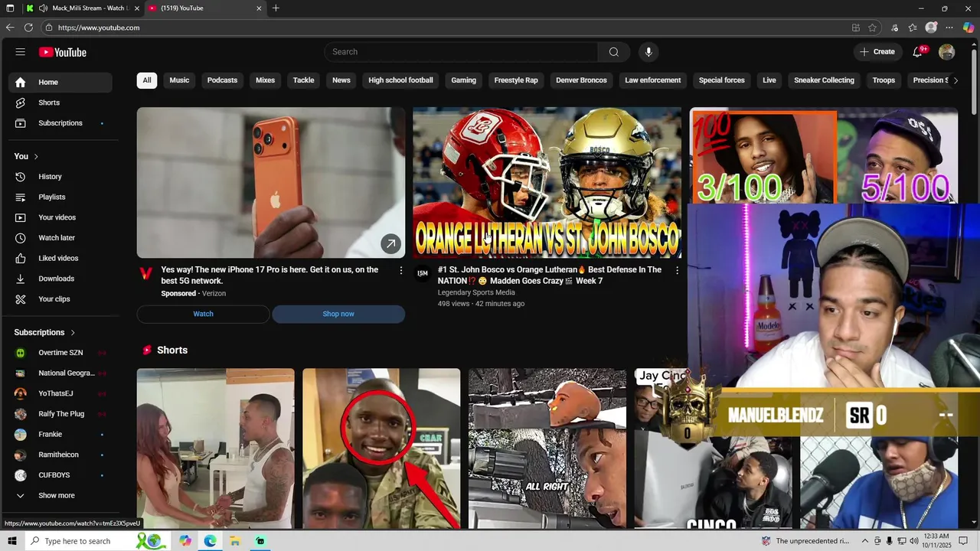Start voice search with the microphone icon
This screenshot has height=551, width=980.
[648, 52]
